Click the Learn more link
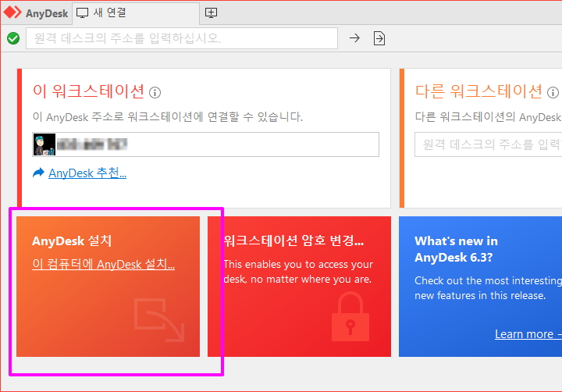Viewport: 562px width, 392px height. click(528, 334)
